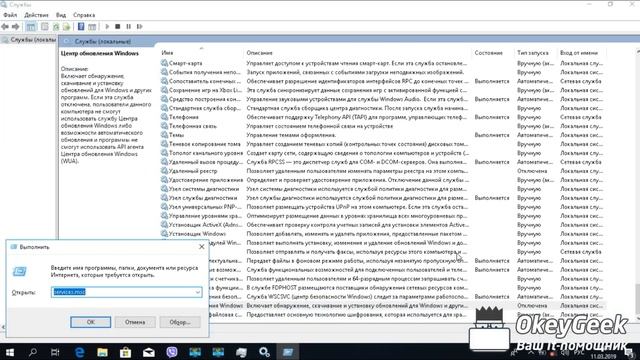Select the Теневое копирование тома service
The image size is (640, 360).
383,144
